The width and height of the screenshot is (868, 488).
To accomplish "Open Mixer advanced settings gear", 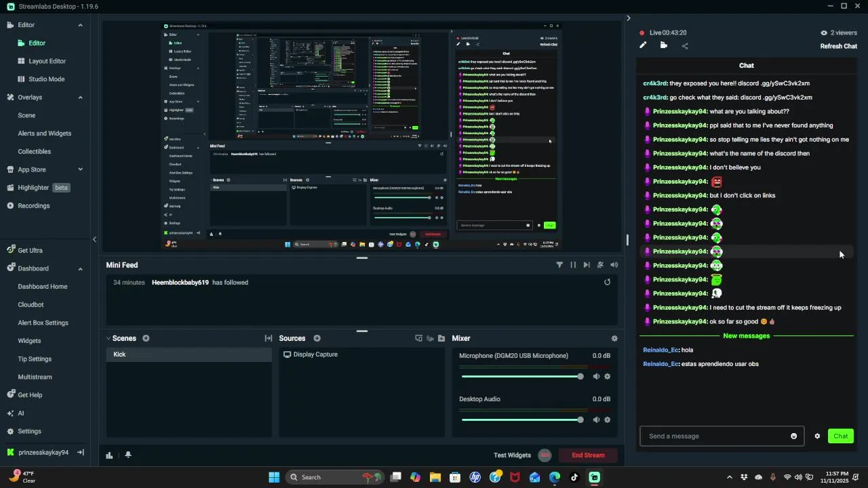I will [x=614, y=338].
